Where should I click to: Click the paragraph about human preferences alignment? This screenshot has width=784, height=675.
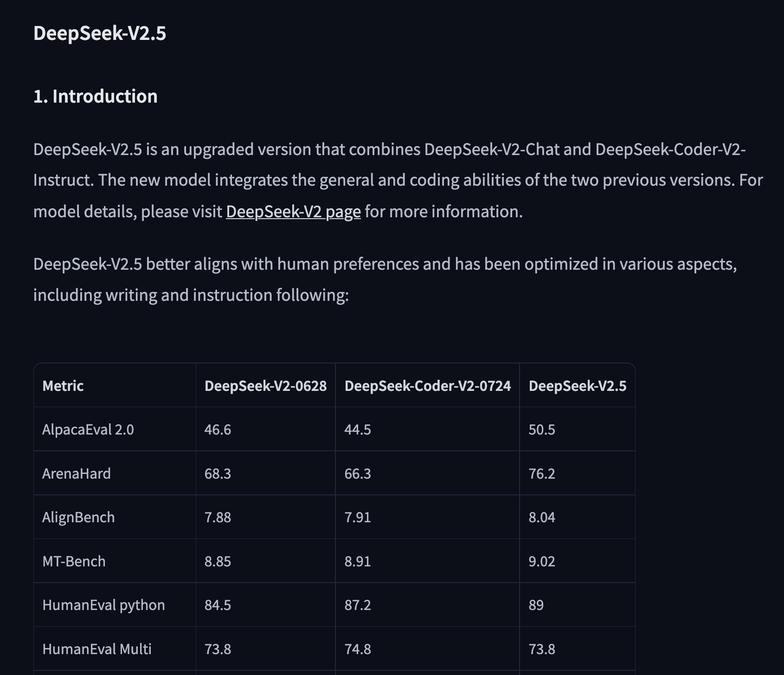pos(385,279)
